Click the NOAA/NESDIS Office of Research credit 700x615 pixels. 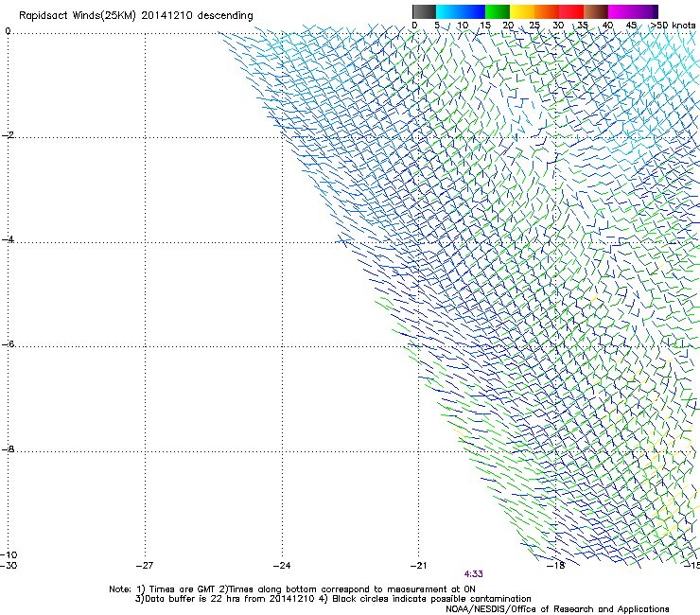click(x=557, y=609)
